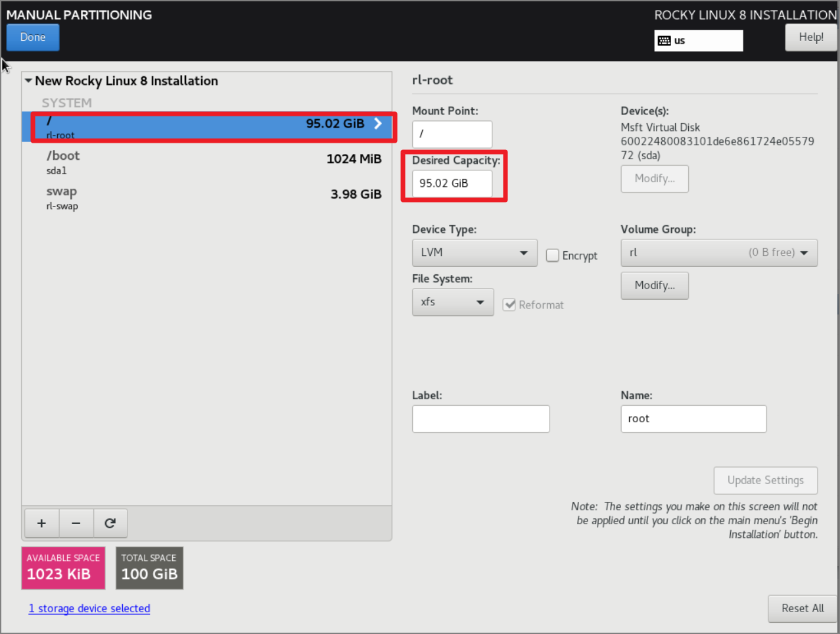
Task: Click the SYSTEM section heading
Action: pyautogui.click(x=67, y=103)
